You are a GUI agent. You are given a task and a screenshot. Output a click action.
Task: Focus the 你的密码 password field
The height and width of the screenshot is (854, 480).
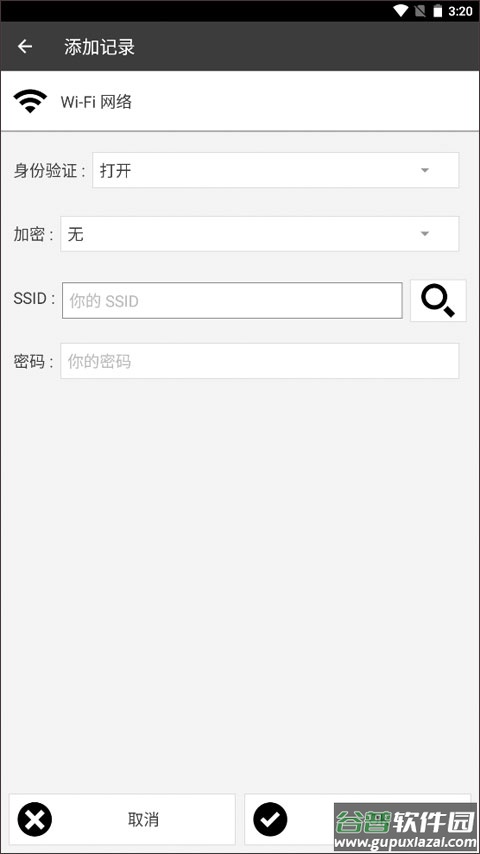[259, 361]
